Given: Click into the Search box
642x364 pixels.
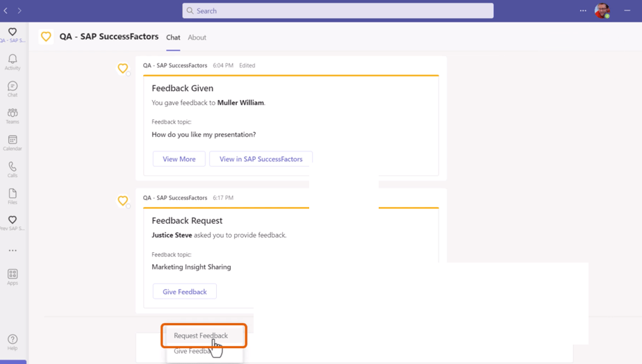Looking at the screenshot, I should (x=338, y=10).
